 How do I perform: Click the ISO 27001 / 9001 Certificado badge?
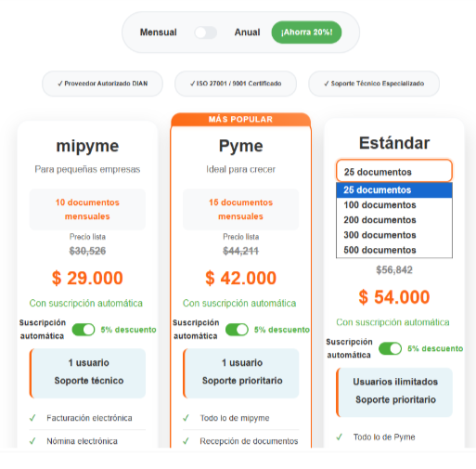[x=236, y=84]
